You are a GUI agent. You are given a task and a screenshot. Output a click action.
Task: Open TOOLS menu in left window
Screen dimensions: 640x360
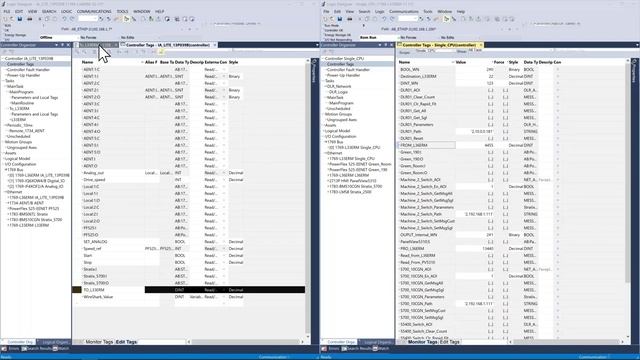(122, 11)
